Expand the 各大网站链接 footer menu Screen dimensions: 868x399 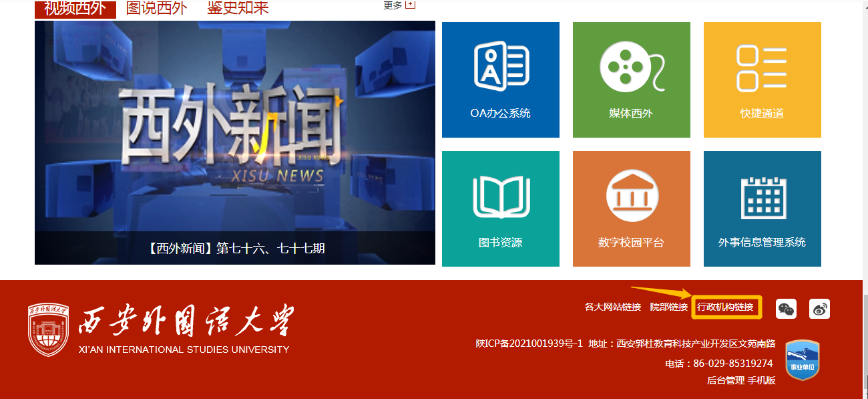coord(612,307)
